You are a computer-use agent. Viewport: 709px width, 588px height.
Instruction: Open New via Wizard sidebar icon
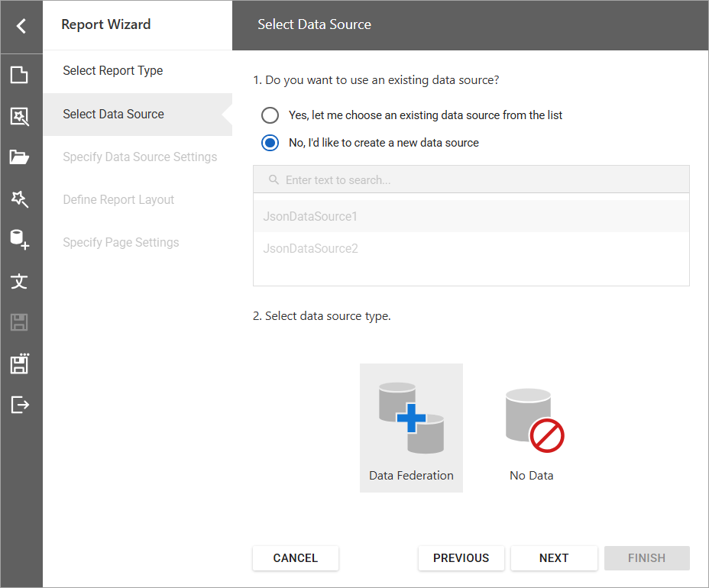(x=19, y=116)
